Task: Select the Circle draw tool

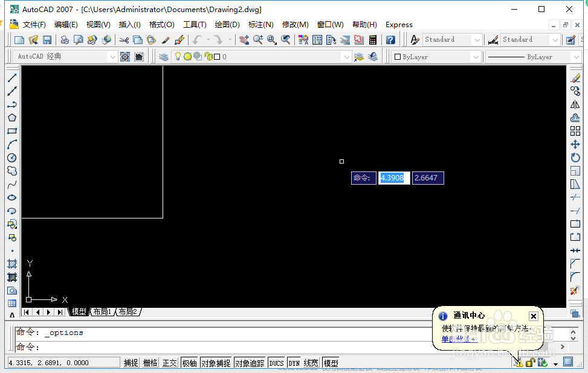Action: (x=12, y=158)
